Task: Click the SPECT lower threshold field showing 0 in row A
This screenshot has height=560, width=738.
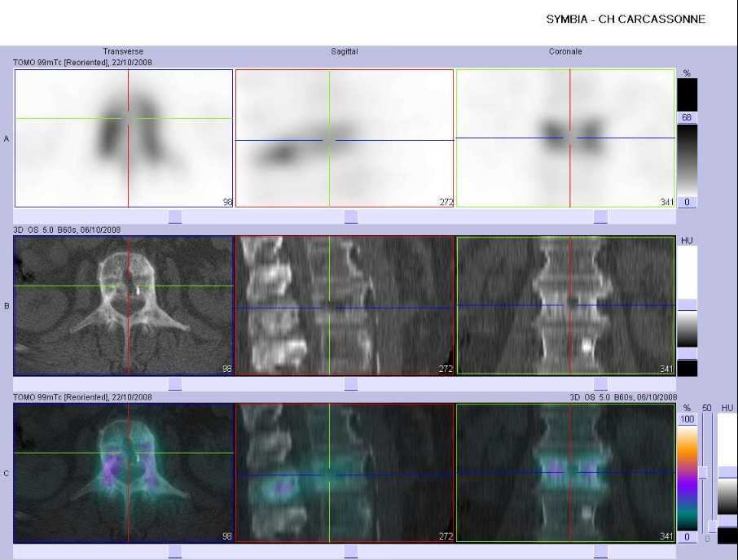Action: point(687,202)
